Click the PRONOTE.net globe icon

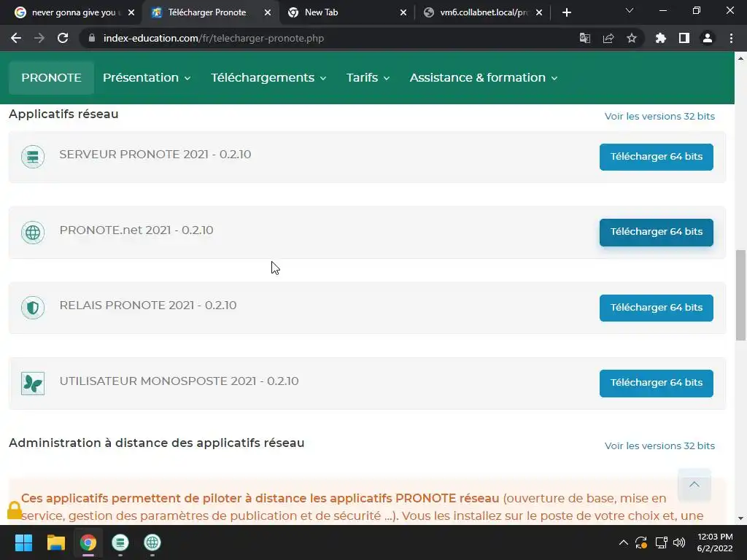[x=33, y=233]
